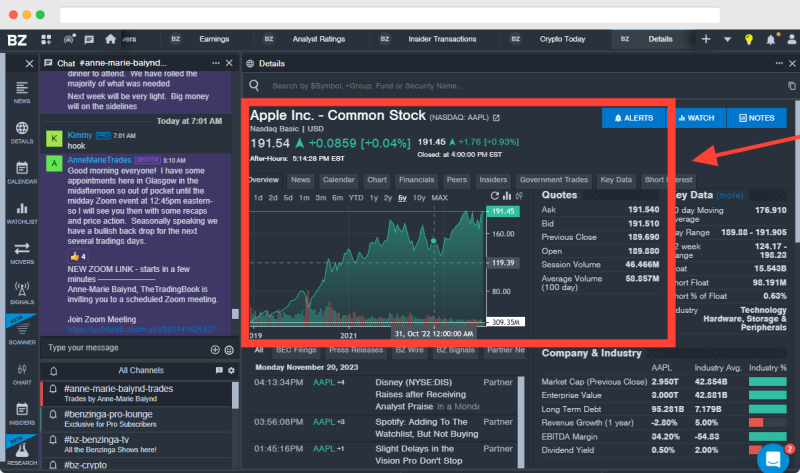The width and height of the screenshot is (800, 473).
Task: Open the BZ logo home menu
Action: 17,40
